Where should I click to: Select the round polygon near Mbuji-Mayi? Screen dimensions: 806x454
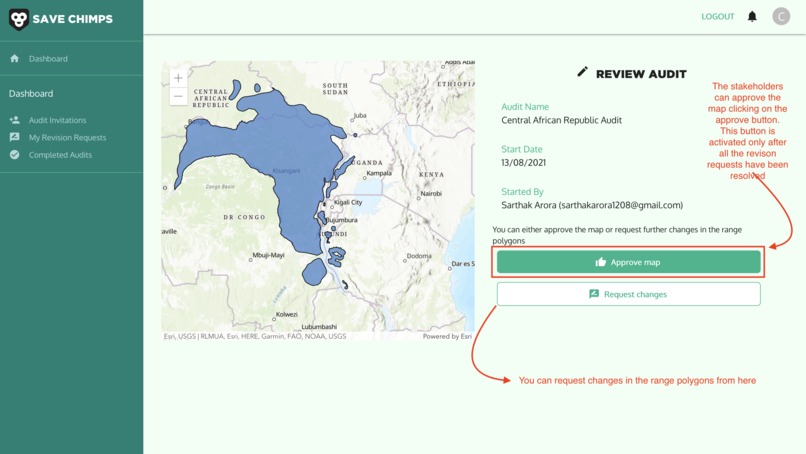314,272
